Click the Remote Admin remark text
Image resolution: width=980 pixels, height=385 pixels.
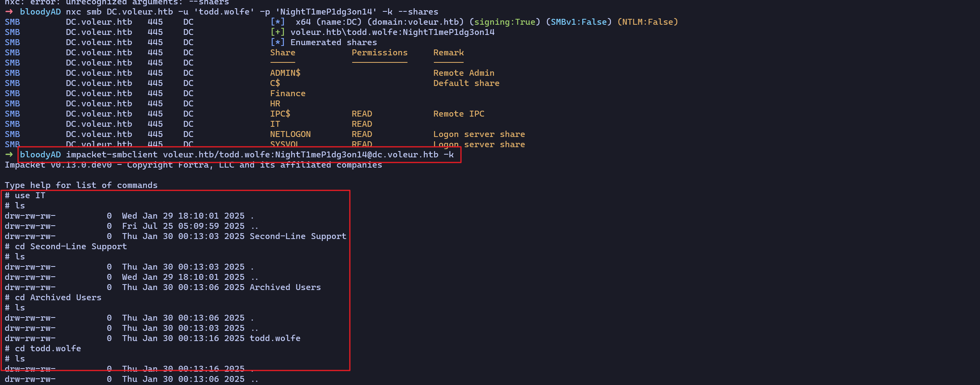click(464, 73)
